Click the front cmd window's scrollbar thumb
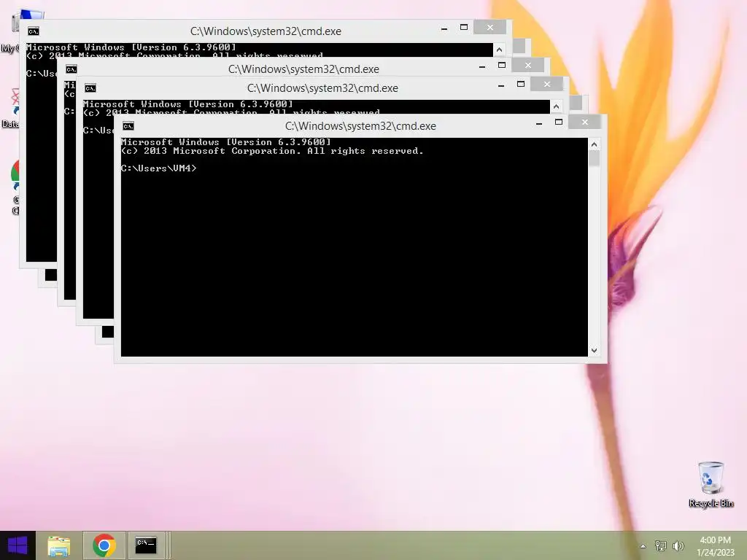This screenshot has height=560, width=747. [x=594, y=158]
